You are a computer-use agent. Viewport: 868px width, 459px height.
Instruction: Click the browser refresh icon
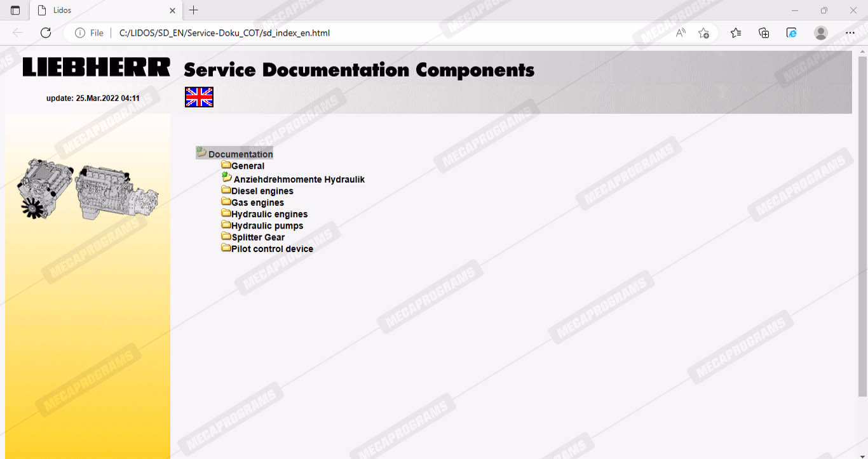click(46, 33)
